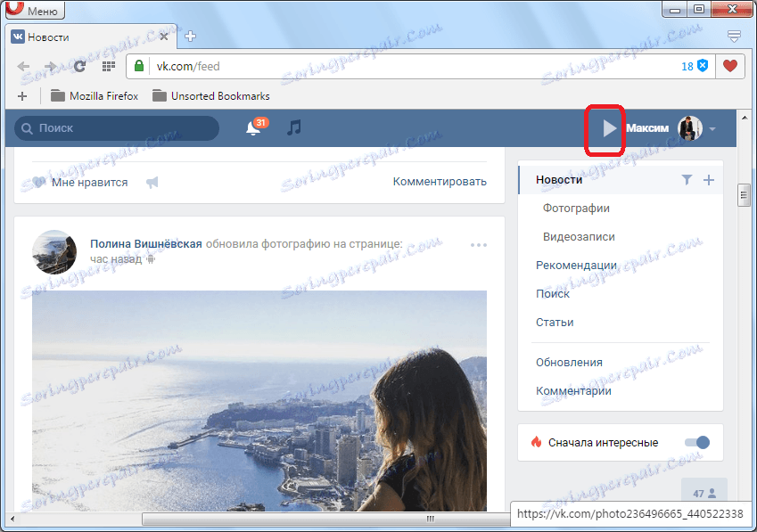This screenshot has height=532, width=757.
Task: Open the Opera Меню button
Action: [34, 10]
